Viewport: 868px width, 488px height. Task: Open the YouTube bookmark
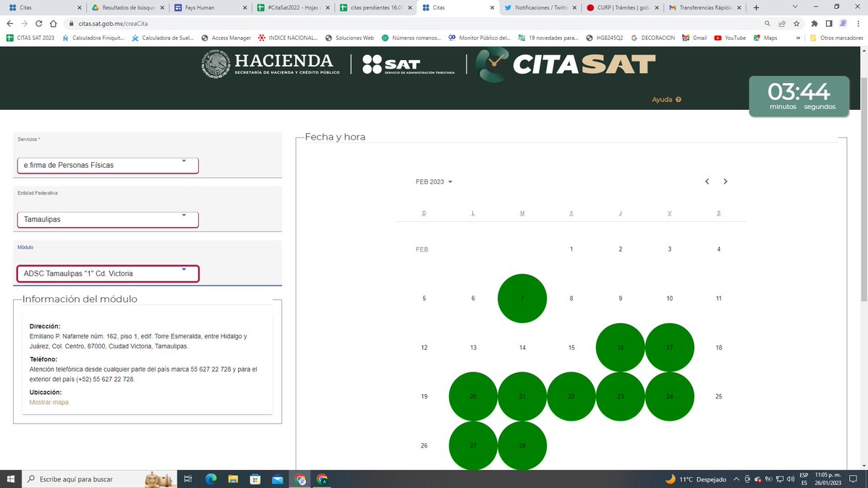pyautogui.click(x=730, y=38)
